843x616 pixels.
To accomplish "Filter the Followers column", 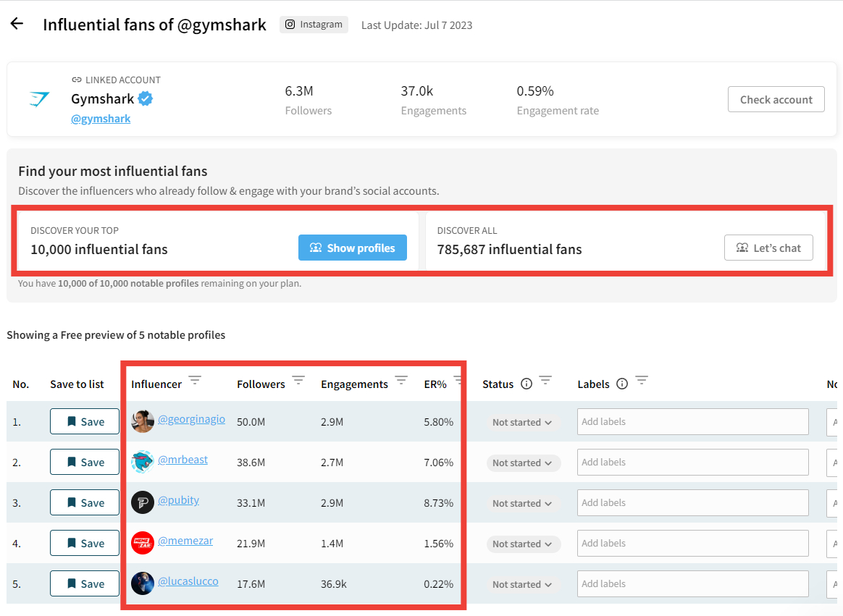I will coord(298,381).
